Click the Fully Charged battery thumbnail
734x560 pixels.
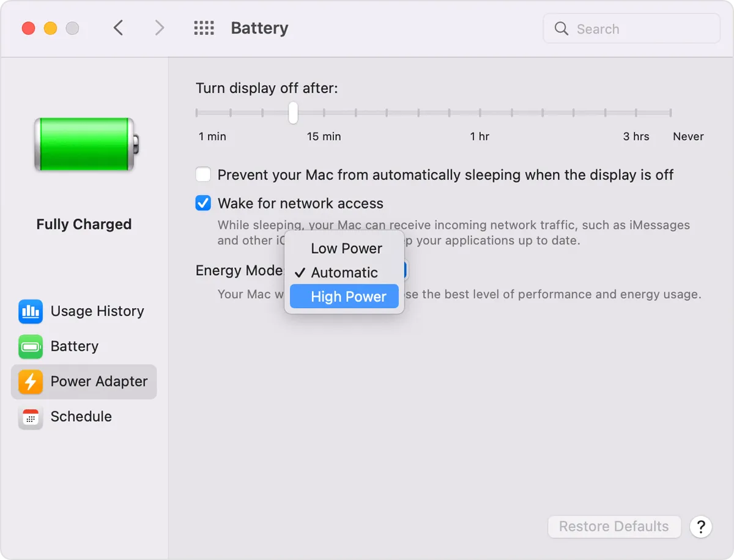tap(84, 144)
